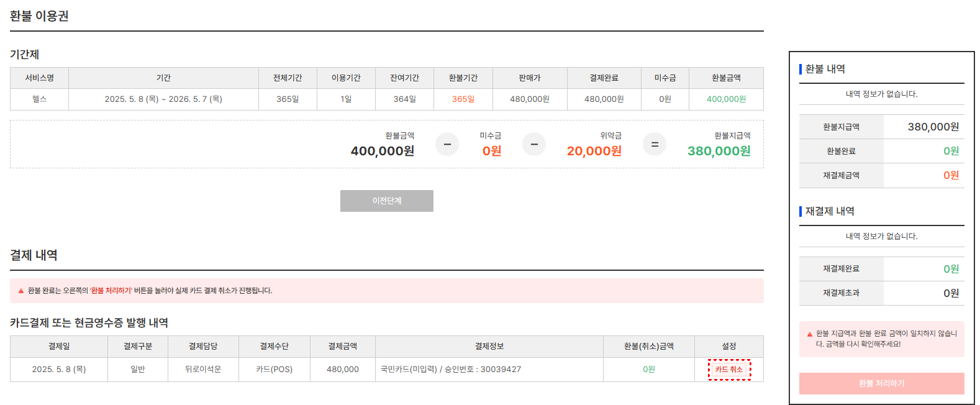Click the 환불금액 column header in 기간제 table

point(726,78)
